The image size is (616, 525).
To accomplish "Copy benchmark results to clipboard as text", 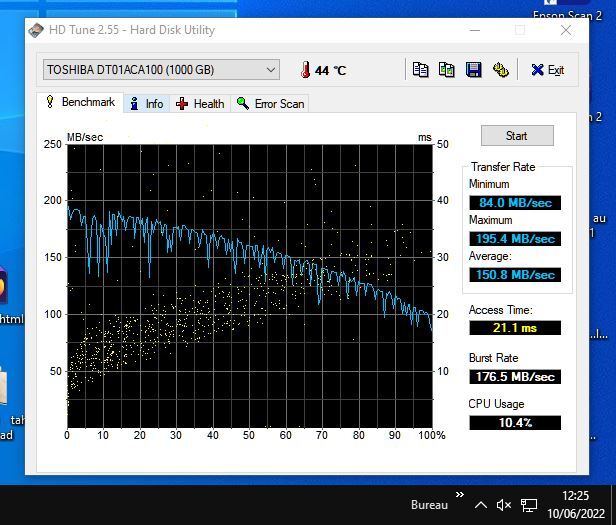I will (x=420, y=70).
